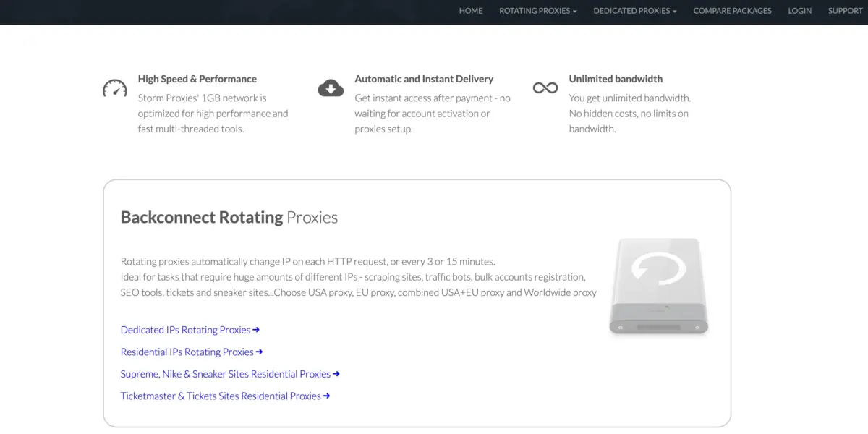Open the Login page
The width and height of the screenshot is (868, 434).
point(800,11)
